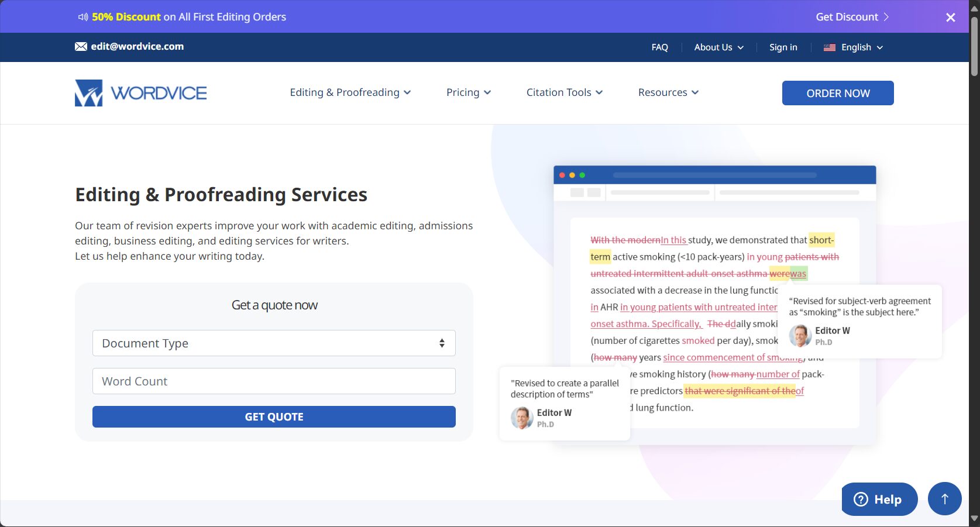Click the question mark Help icon
The width and height of the screenshot is (980, 527).
tap(861, 499)
